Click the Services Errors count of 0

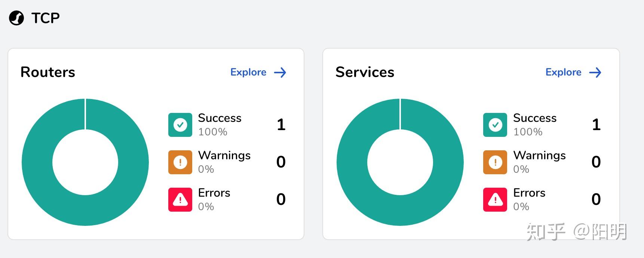pos(596,199)
